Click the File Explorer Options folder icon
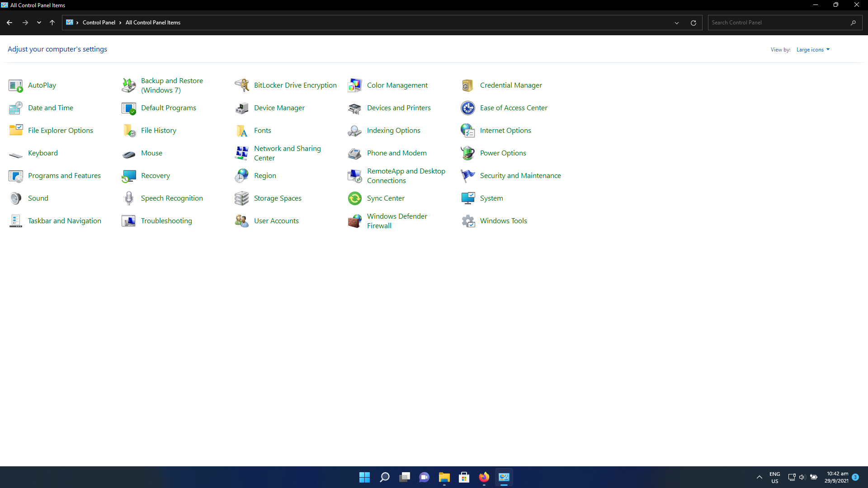 click(x=16, y=131)
